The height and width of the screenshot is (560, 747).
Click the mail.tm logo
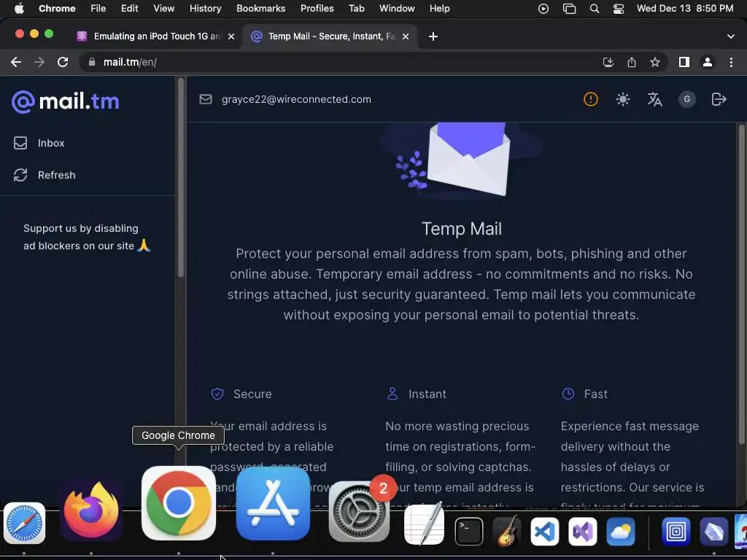click(x=65, y=101)
